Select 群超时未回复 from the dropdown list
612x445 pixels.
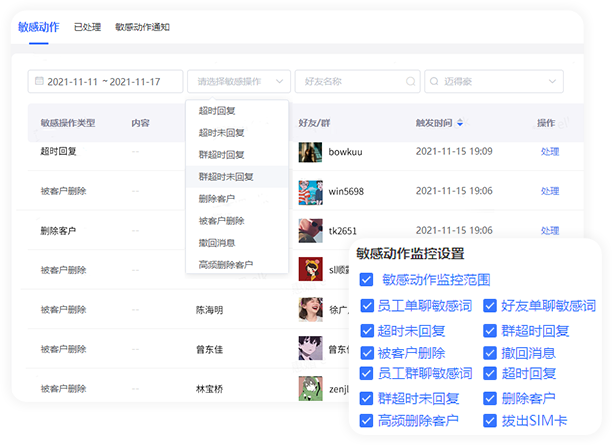pyautogui.click(x=226, y=177)
